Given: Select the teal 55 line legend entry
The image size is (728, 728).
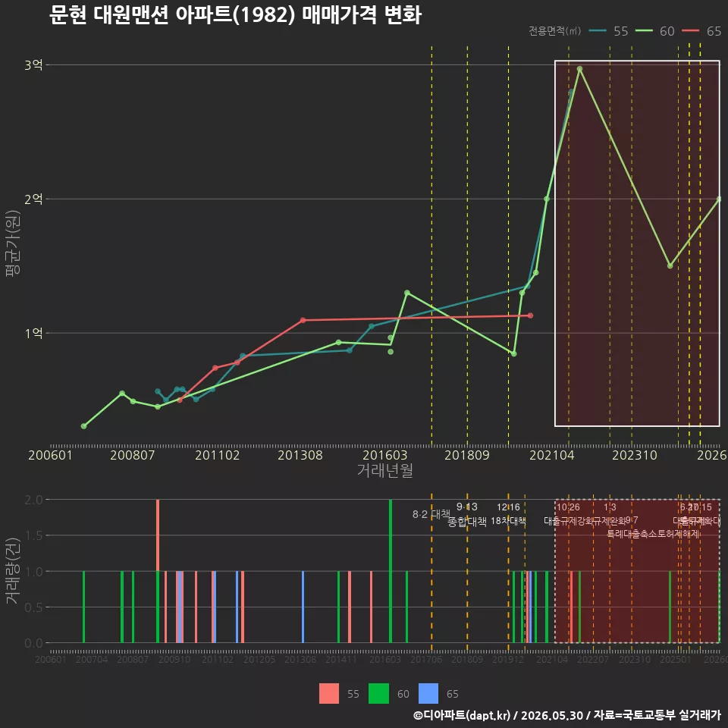Looking at the screenshot, I should (x=608, y=31).
